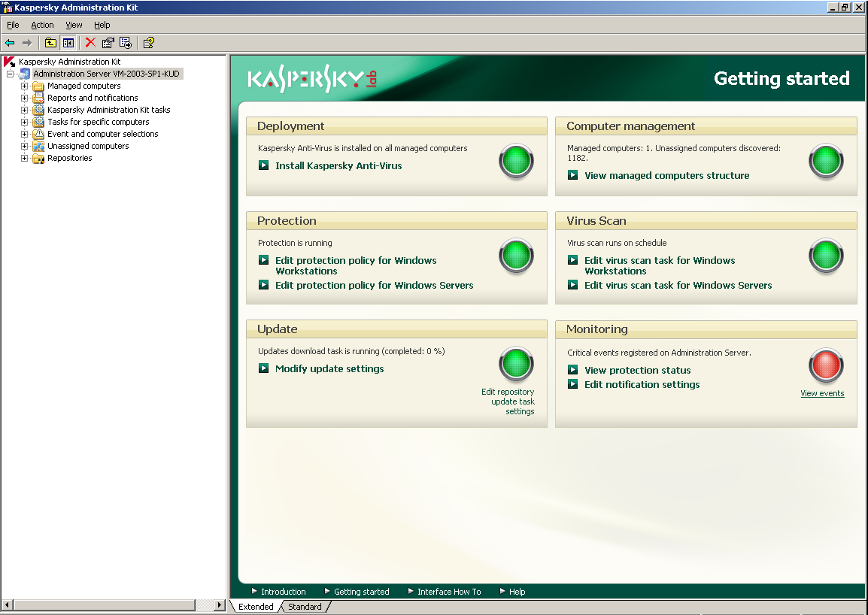Viewport: 868px width, 615px height.
Task: Open the Install Kaspersky Anti-Virus link
Action: click(338, 165)
